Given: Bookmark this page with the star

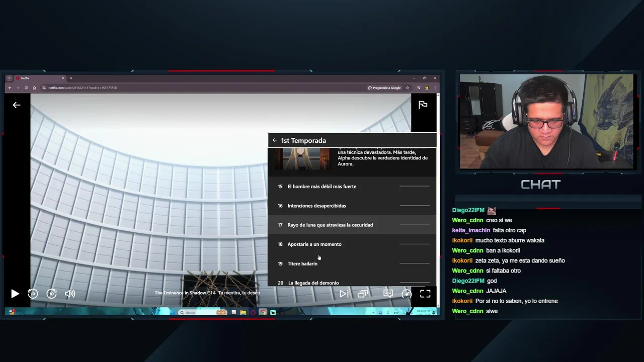Looking at the screenshot, I should [407, 87].
